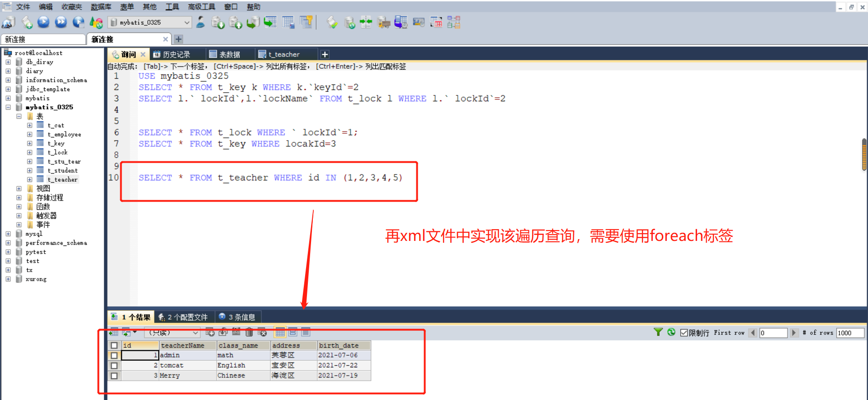Click the new connection toolbar icon
Screen dimensions: 868x400
point(9,22)
